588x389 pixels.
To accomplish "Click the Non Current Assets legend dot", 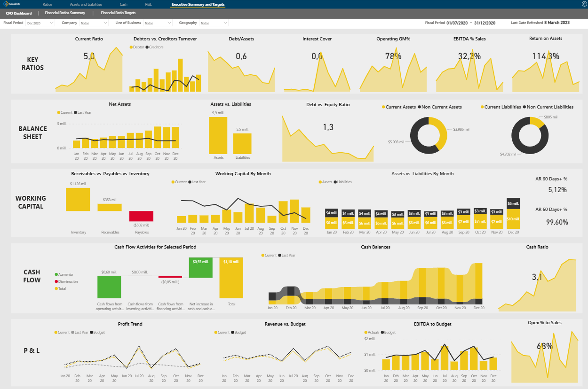I will pyautogui.click(x=419, y=107).
